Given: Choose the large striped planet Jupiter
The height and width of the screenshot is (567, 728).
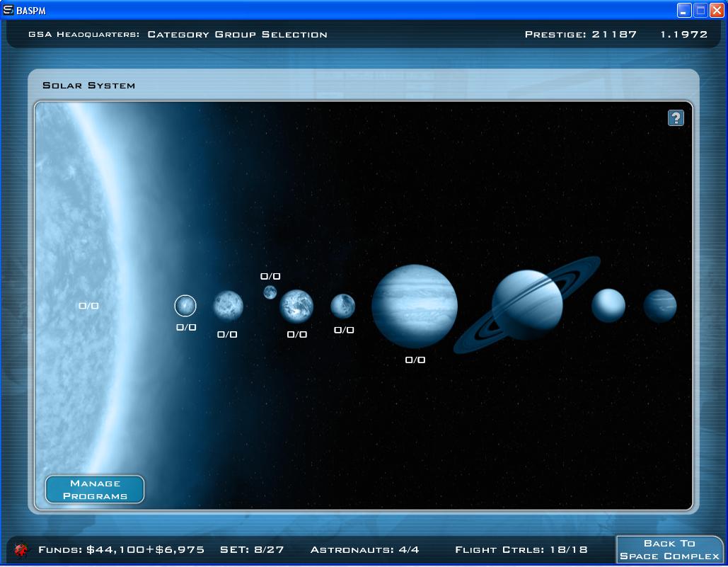Looking at the screenshot, I should coord(415,306).
